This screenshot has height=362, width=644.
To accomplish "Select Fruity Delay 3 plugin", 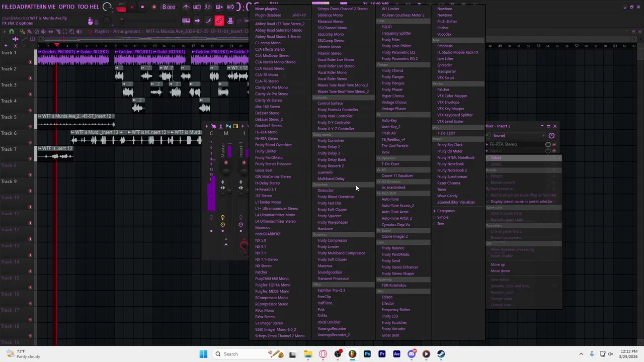I will (x=329, y=153).
